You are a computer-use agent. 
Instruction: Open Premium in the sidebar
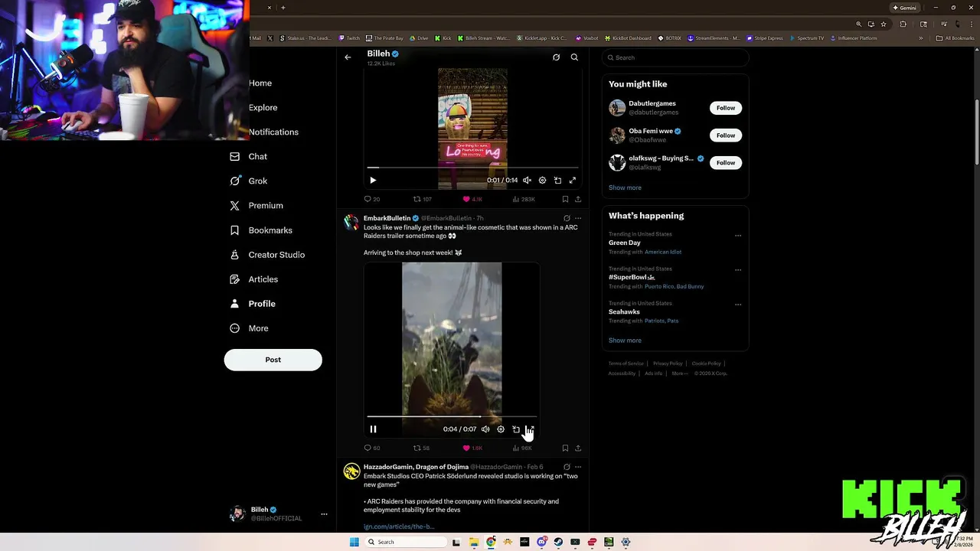pos(256,205)
